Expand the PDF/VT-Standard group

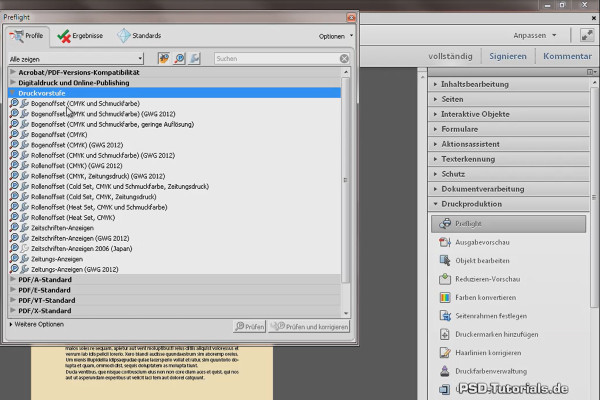[x=13, y=300]
